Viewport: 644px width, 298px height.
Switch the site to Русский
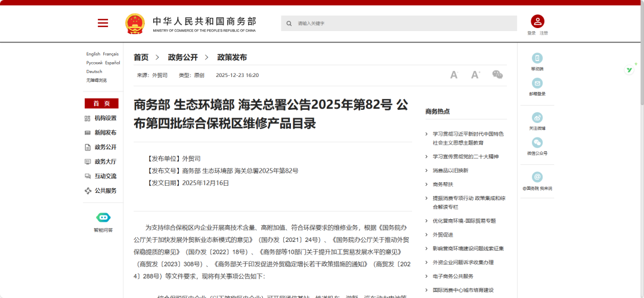coord(94,63)
